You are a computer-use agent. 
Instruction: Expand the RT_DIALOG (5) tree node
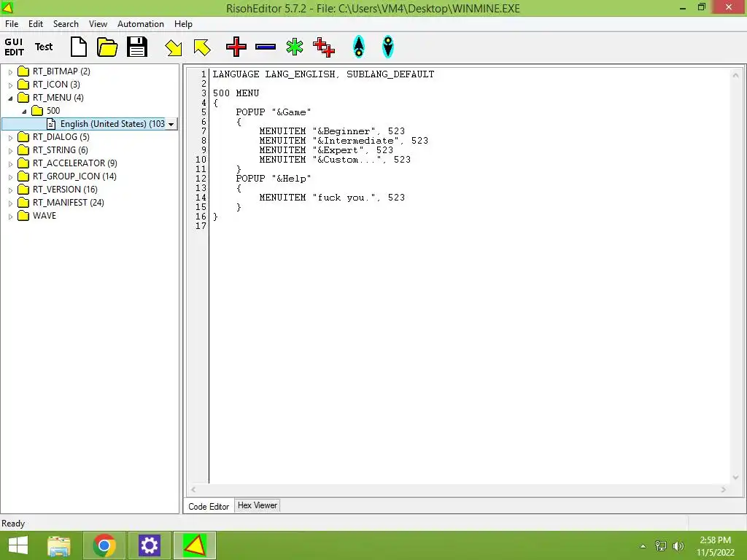10,138
